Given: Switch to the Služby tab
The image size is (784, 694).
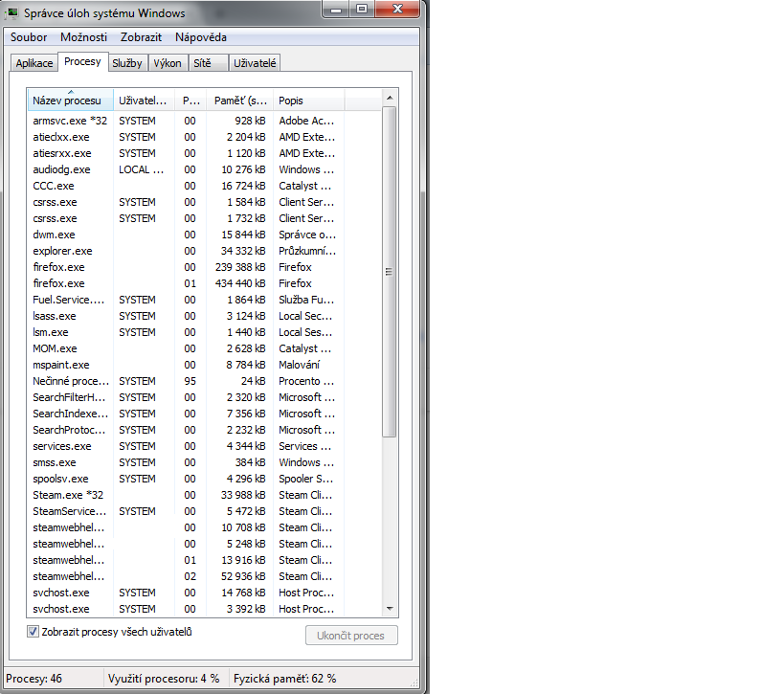Looking at the screenshot, I should tap(127, 63).
